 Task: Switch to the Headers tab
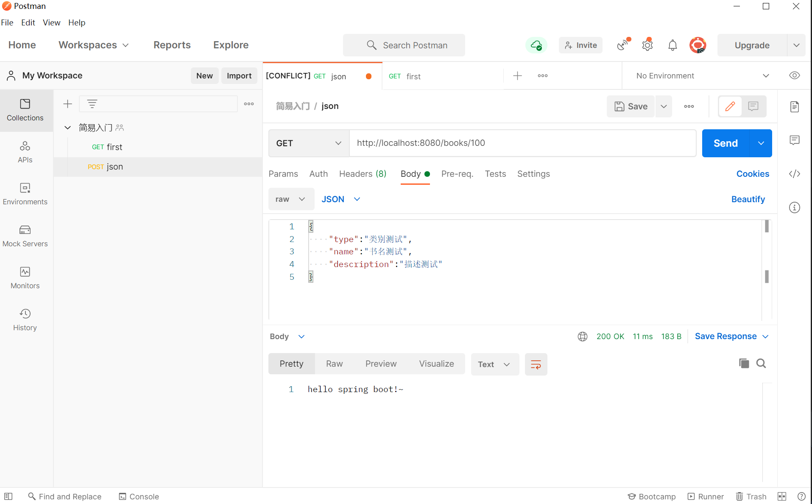[x=363, y=174]
